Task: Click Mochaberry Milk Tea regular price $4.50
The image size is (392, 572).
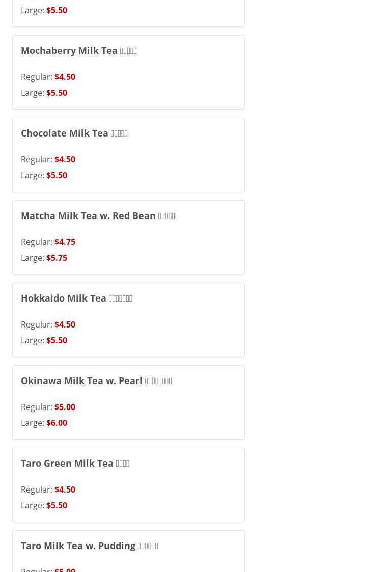Action: 65,77
